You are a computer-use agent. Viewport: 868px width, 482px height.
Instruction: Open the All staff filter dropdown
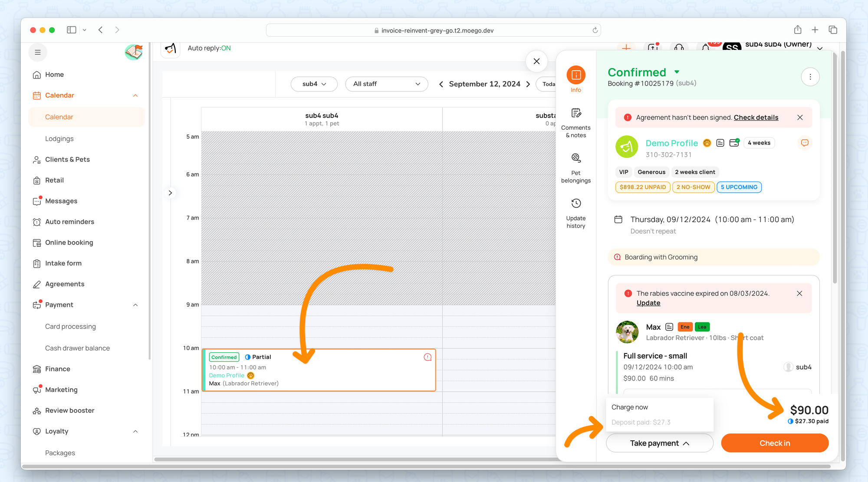coord(386,84)
